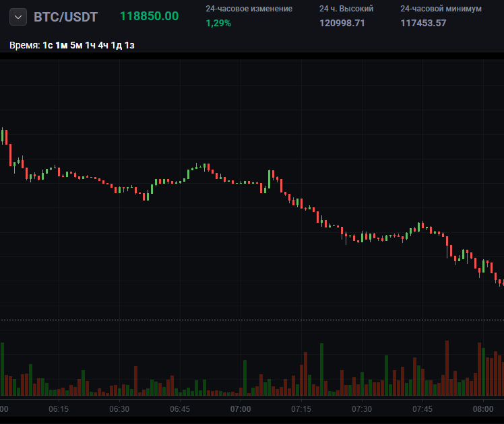This screenshot has height=424, width=504.
Task: Pick the 1з timeframe option
Action: pos(129,45)
